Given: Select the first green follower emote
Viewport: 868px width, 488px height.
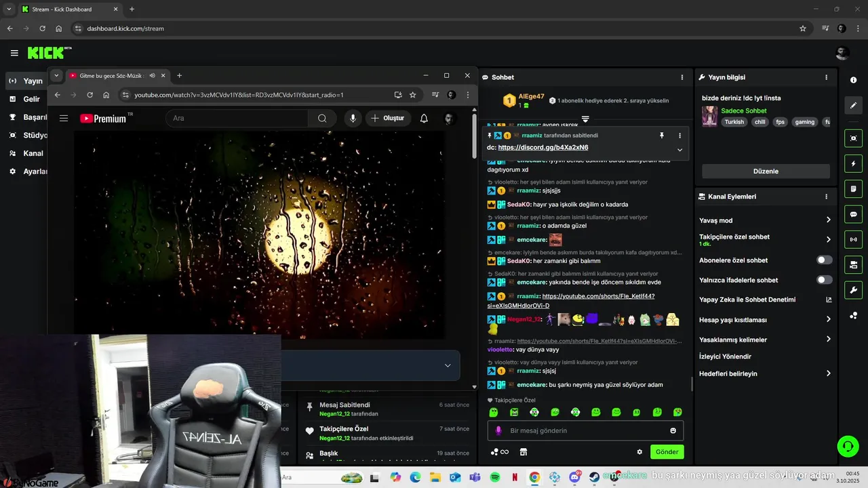Looking at the screenshot, I should coord(494,412).
